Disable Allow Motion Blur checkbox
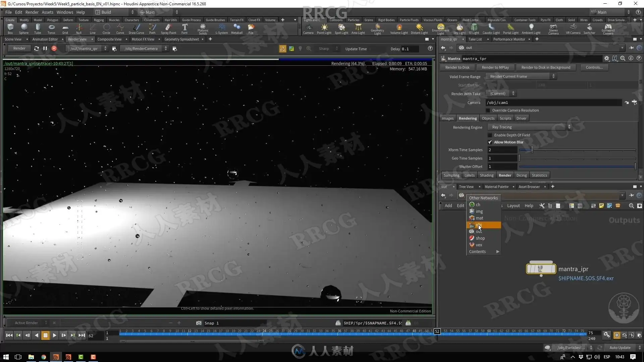This screenshot has width=644, height=362. pos(490,142)
